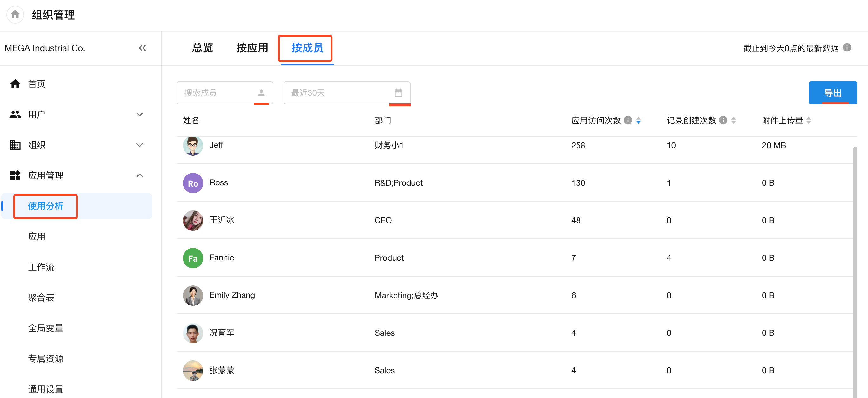Click the home icon beside 组织管理
This screenshot has height=398, width=868.
[x=15, y=15]
